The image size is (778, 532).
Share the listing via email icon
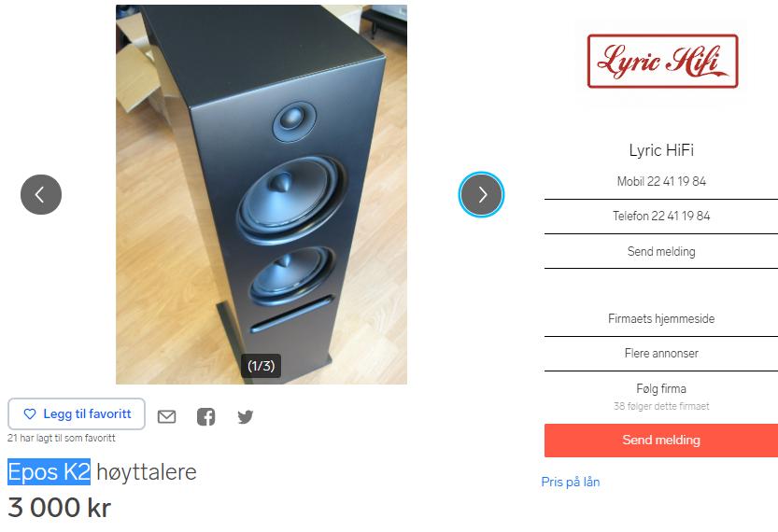tap(166, 417)
